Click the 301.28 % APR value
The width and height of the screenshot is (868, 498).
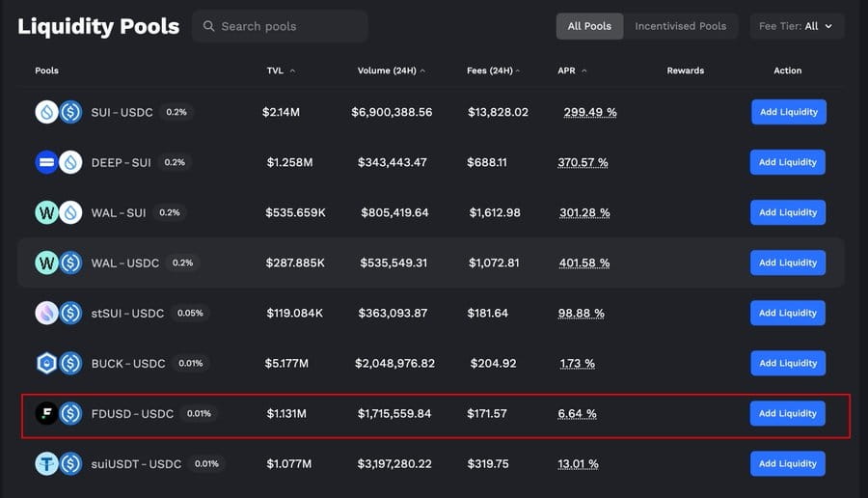pyautogui.click(x=584, y=212)
